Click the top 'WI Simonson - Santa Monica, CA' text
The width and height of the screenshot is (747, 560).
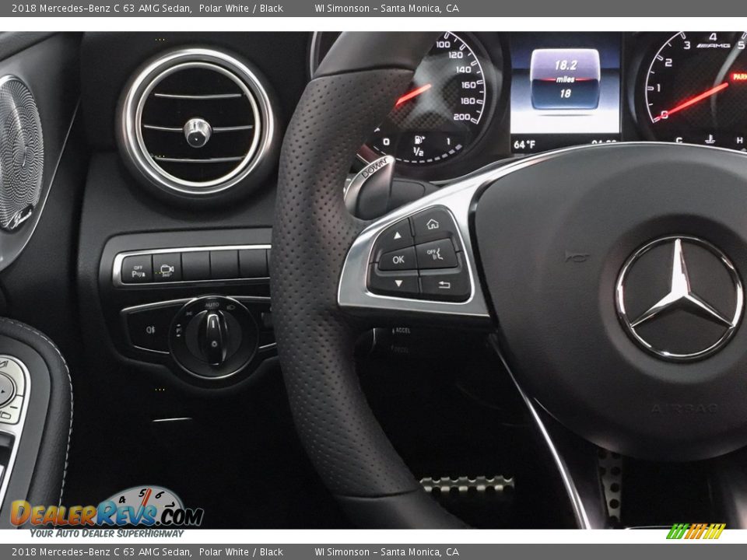coord(387,8)
